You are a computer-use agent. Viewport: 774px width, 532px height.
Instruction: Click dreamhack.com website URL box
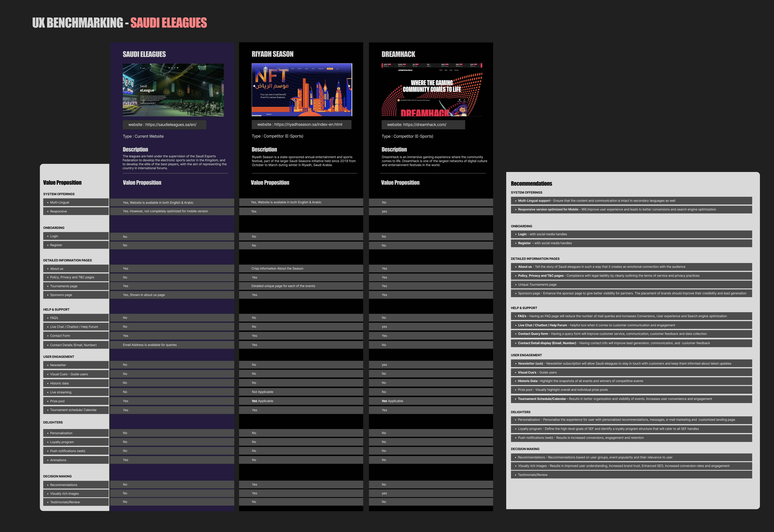click(423, 125)
